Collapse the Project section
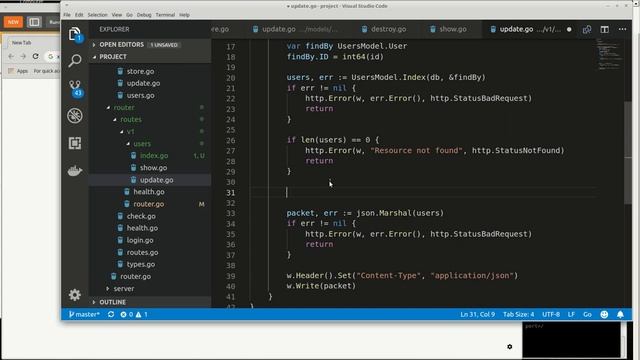 tap(149, 57)
